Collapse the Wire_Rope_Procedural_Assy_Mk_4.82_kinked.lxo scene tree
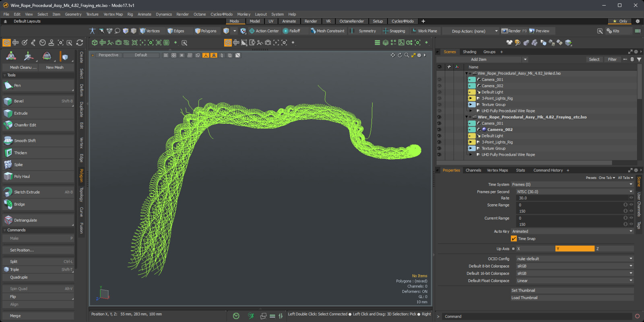The height and width of the screenshot is (322, 644). [x=466, y=74]
